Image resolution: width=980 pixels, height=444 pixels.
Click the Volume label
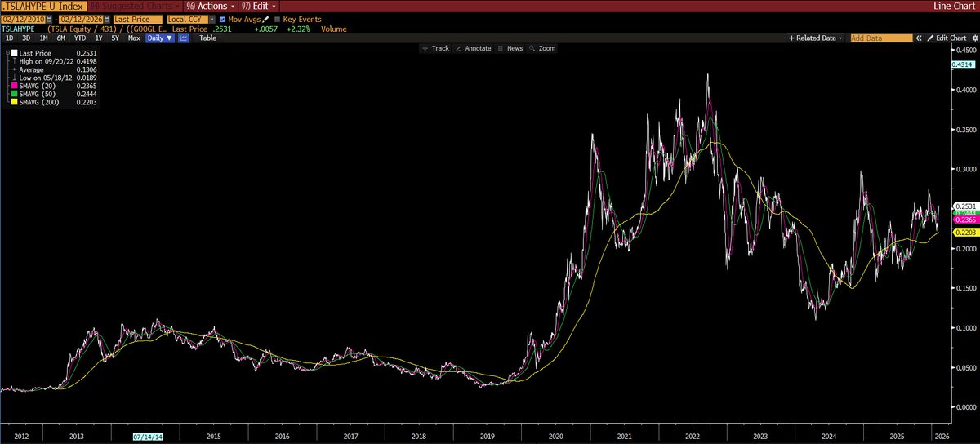click(x=334, y=29)
